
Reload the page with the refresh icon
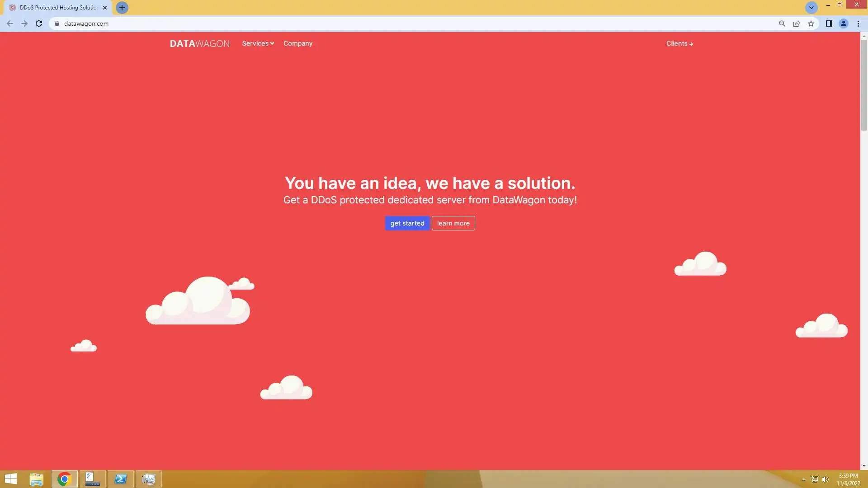[39, 23]
